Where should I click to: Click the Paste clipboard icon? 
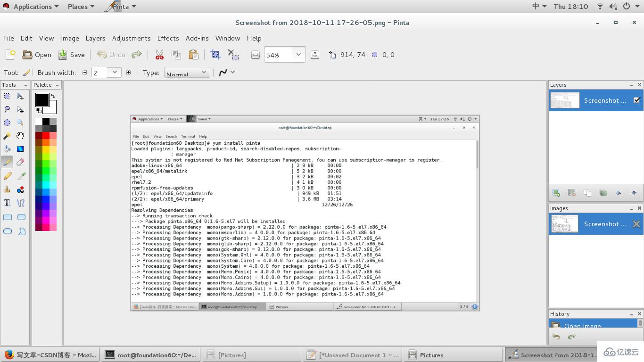click(x=193, y=55)
